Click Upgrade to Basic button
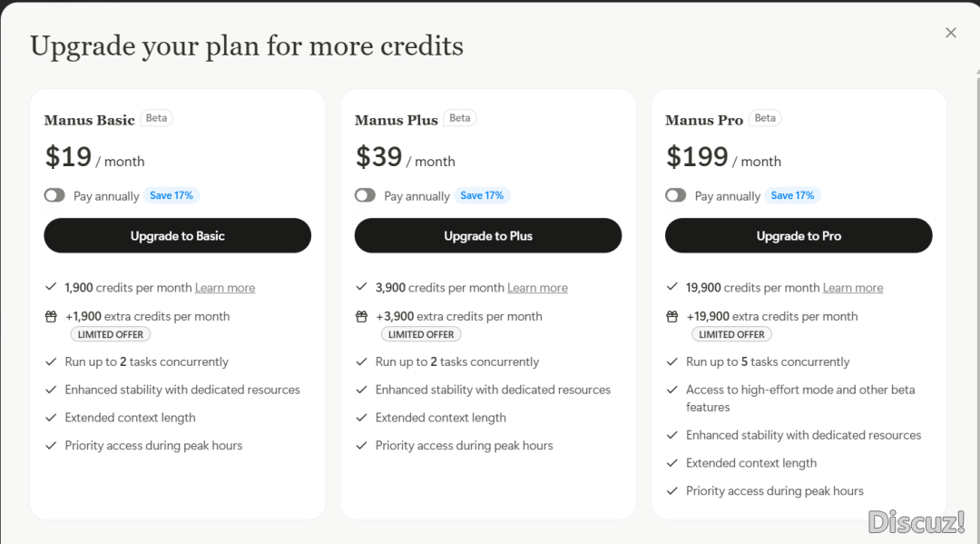 (x=177, y=236)
